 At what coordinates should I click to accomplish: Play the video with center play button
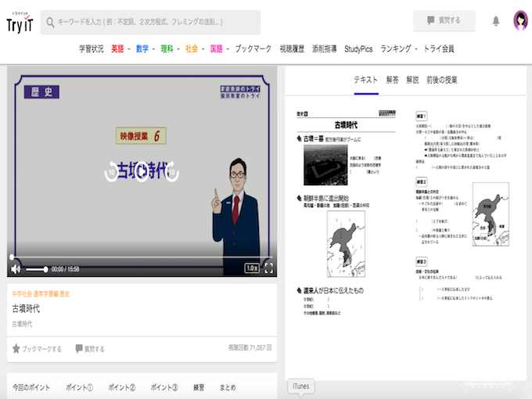(142, 171)
